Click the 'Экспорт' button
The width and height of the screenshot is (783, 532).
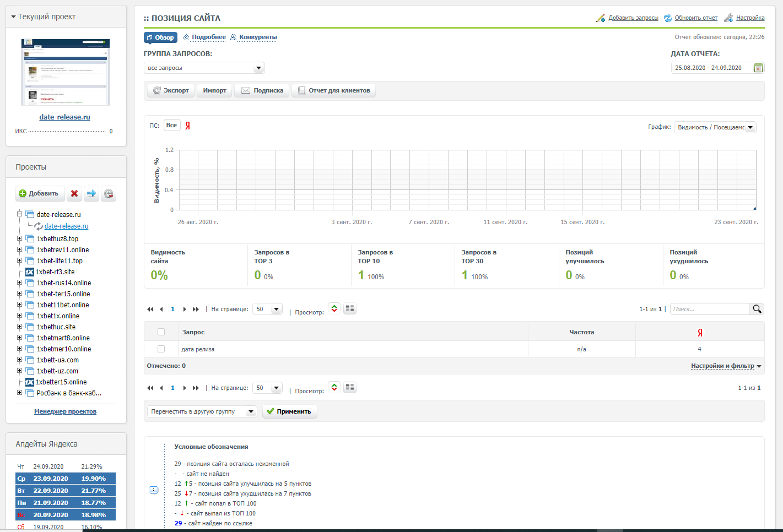coord(171,90)
